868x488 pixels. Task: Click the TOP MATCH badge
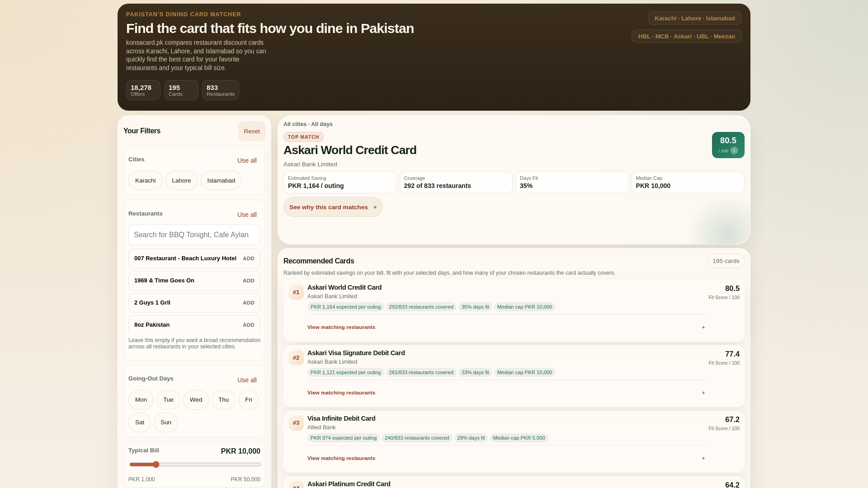tap(303, 137)
